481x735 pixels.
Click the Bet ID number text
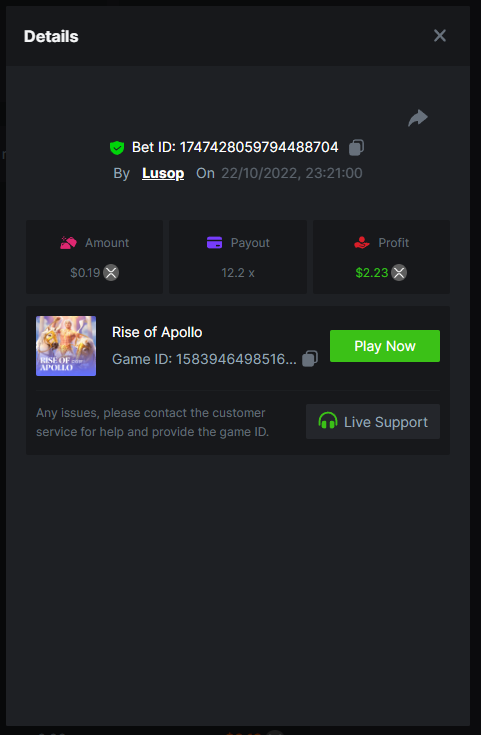click(259, 147)
